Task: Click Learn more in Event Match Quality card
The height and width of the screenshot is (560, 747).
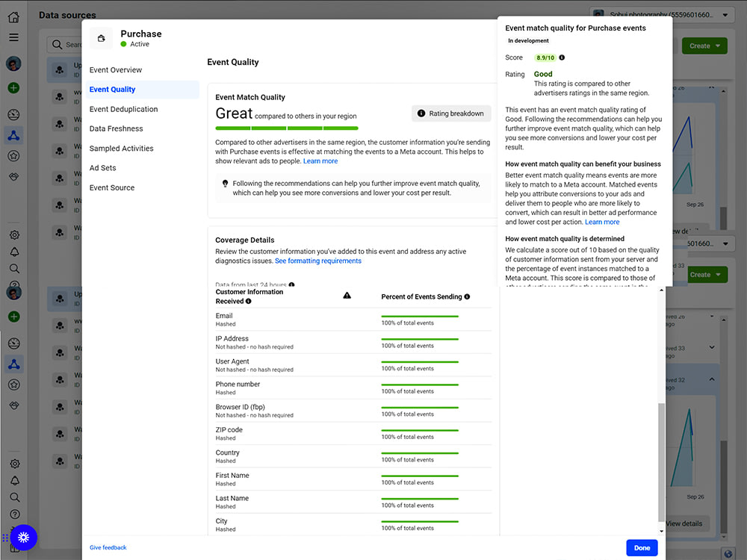Action: point(320,161)
